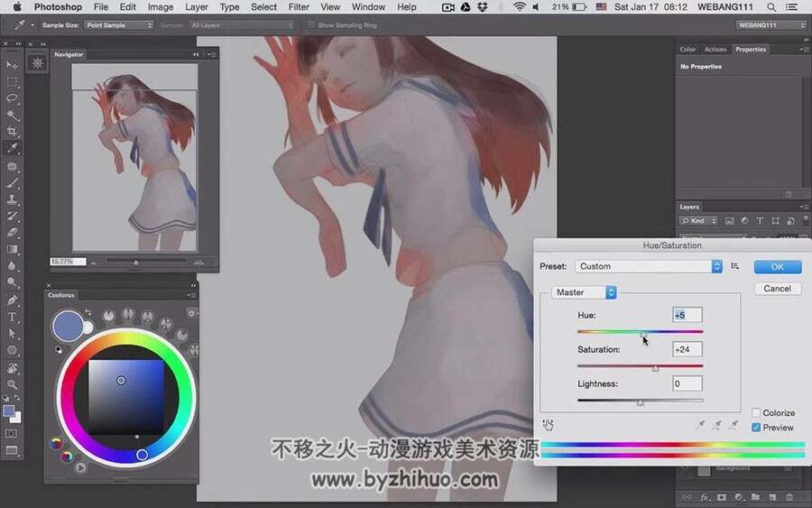Select the Zoom tool in toolbox
The height and width of the screenshot is (508, 812).
point(12,384)
